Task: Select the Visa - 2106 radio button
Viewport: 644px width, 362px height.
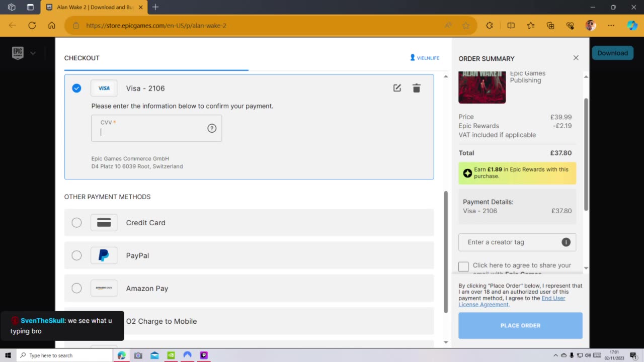Action: pyautogui.click(x=76, y=88)
